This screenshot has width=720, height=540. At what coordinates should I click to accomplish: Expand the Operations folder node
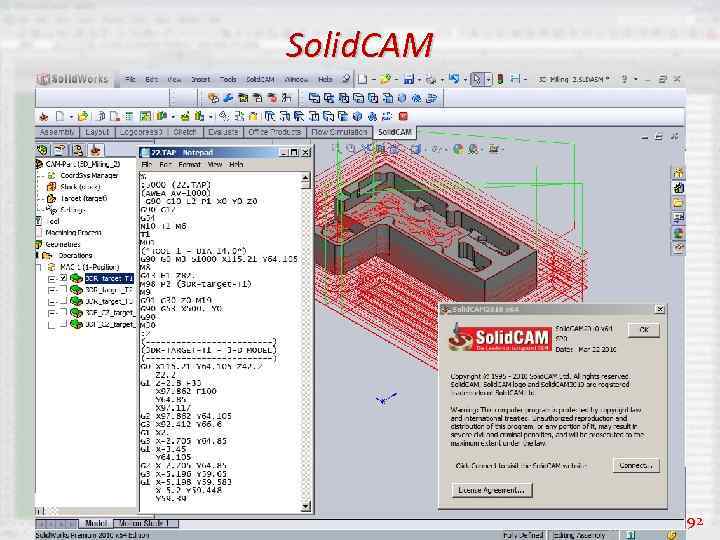[x=38, y=256]
